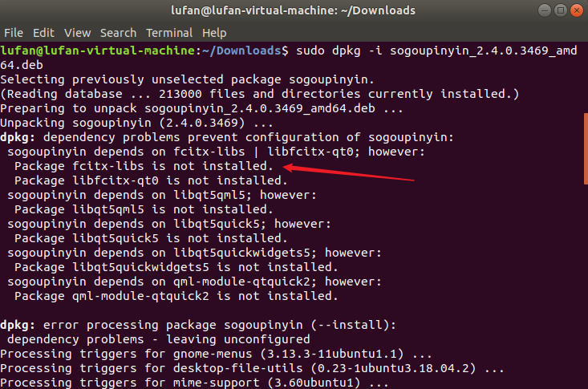Image resolution: width=588 pixels, height=389 pixels.
Task: Click 'dependency problems - leaving unconfigured' line
Action: pos(158,339)
